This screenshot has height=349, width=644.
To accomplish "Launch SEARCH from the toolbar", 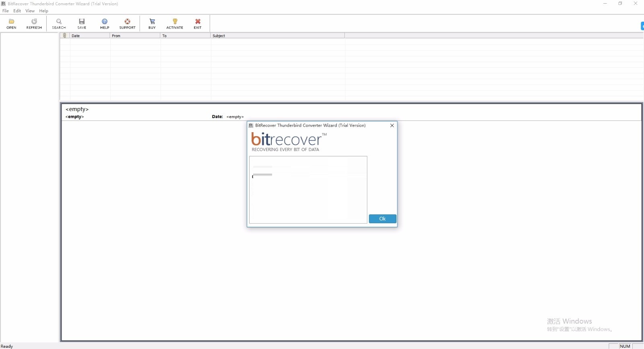I will point(59,24).
